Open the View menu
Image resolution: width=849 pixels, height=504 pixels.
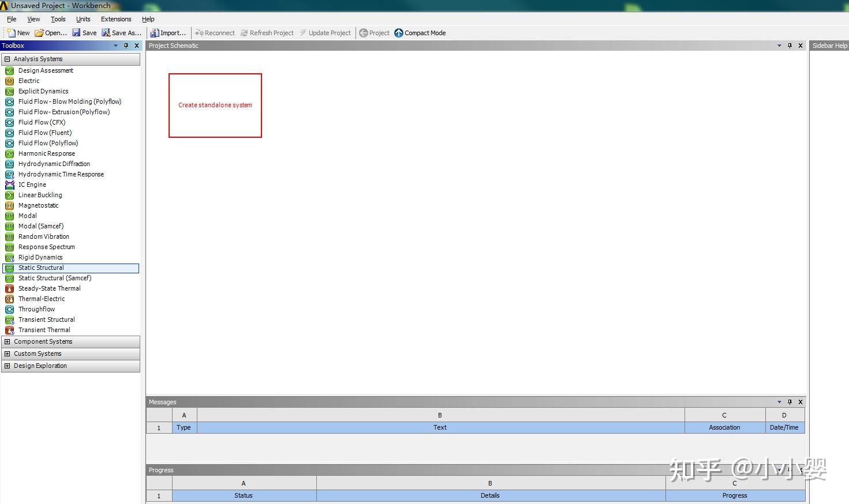pos(33,19)
